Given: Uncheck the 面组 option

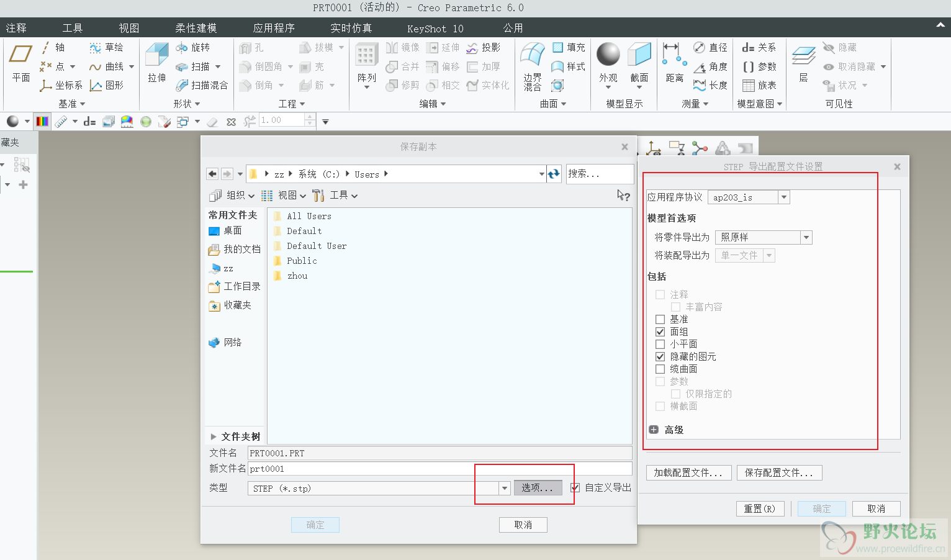Looking at the screenshot, I should tap(660, 332).
